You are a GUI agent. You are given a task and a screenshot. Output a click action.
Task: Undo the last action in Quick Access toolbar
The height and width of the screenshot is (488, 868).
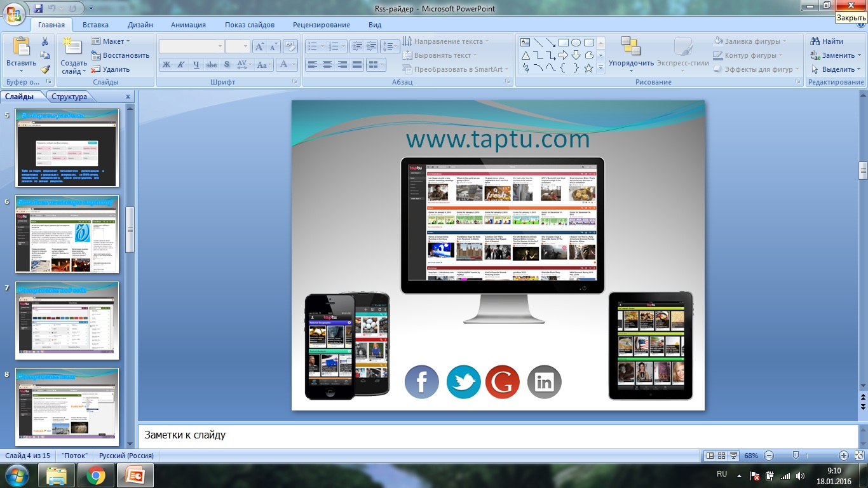pos(53,8)
